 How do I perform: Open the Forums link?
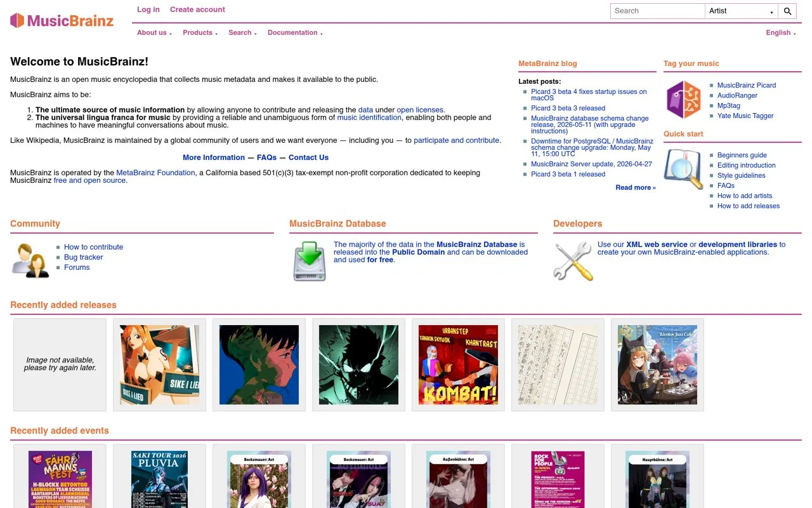pos(77,267)
